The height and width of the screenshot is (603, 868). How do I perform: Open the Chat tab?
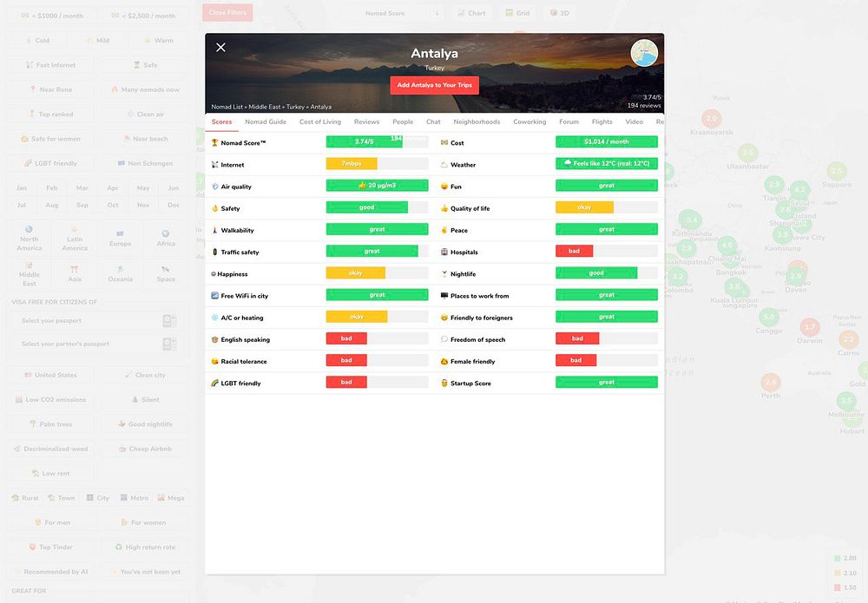[433, 121]
